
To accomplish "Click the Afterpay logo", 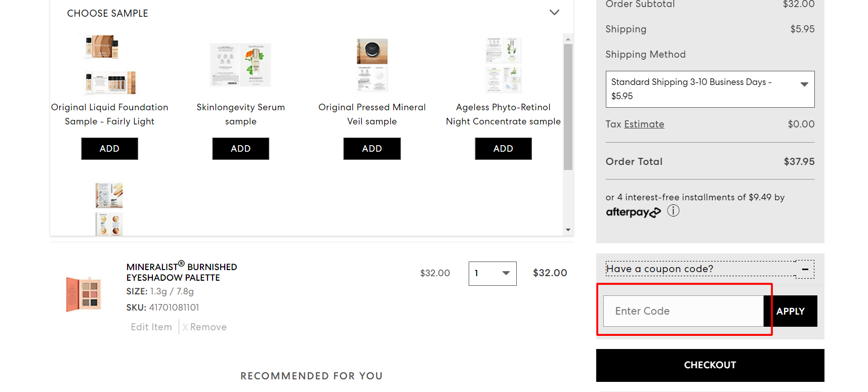I will point(633,212).
